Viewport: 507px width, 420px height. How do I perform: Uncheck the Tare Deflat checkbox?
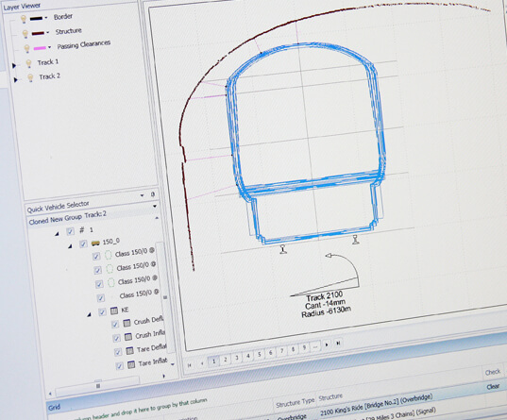coord(118,352)
